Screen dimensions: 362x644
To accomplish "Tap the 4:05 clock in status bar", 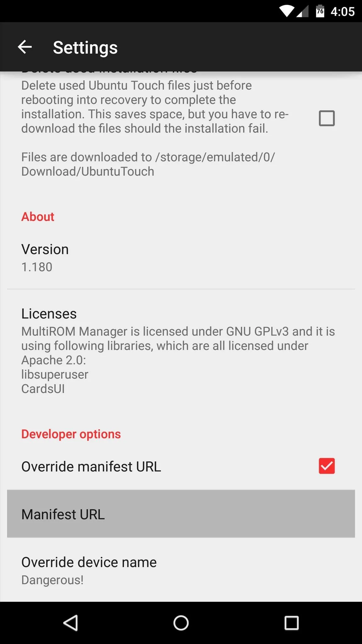I will (x=343, y=12).
